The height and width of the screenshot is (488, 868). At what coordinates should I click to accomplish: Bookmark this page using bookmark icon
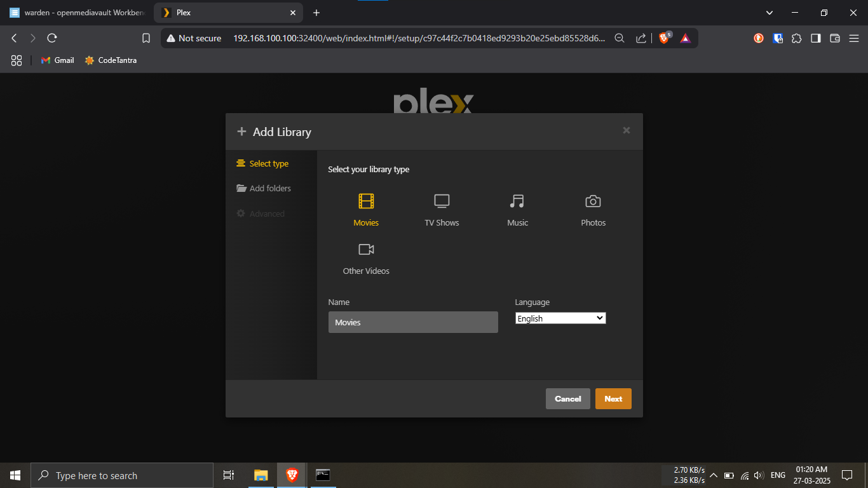[146, 38]
